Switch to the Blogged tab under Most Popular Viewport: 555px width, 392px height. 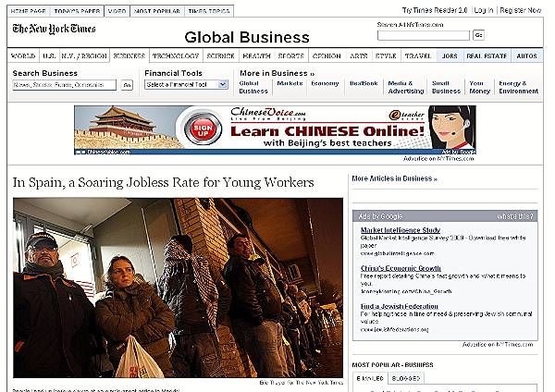tap(405, 378)
